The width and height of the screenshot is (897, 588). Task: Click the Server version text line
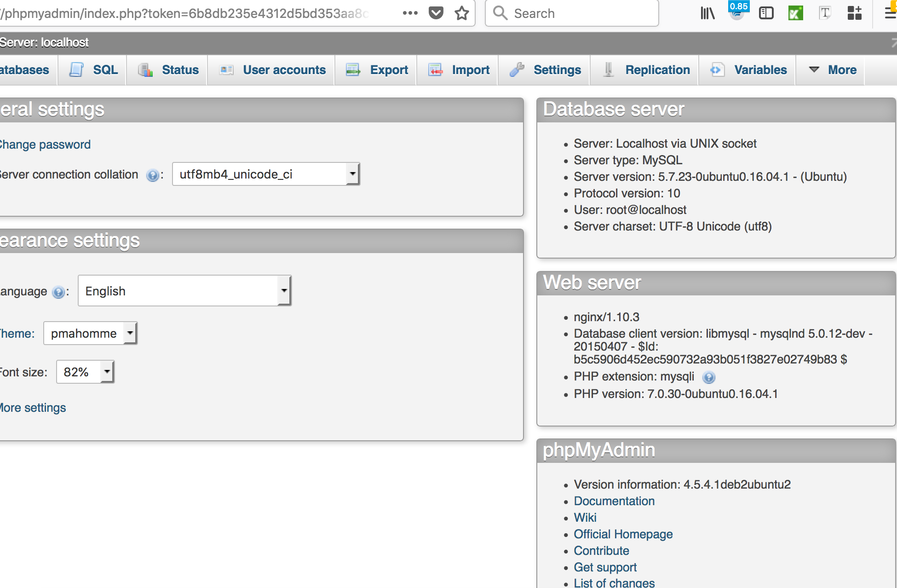click(x=710, y=177)
